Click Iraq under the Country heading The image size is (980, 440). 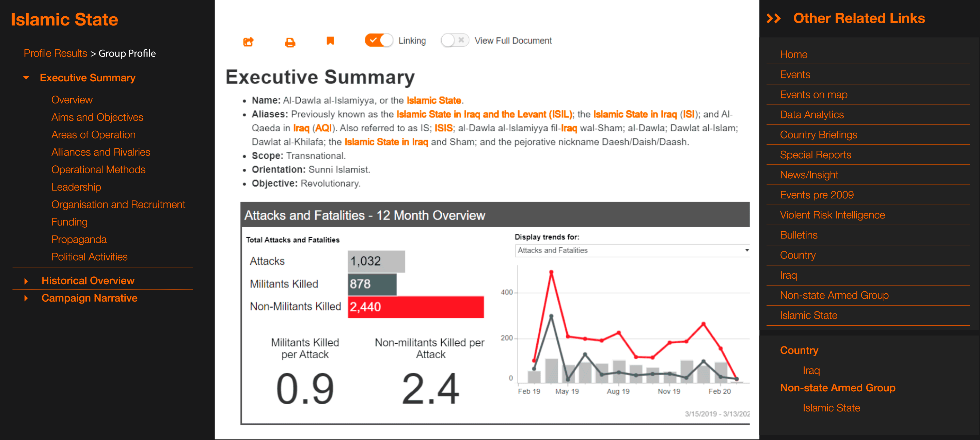point(811,371)
